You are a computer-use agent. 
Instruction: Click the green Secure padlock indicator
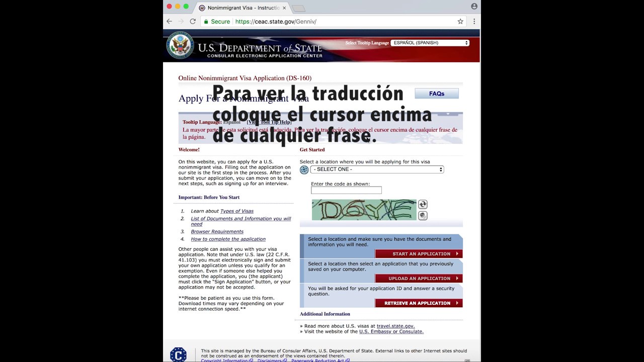[x=217, y=22]
